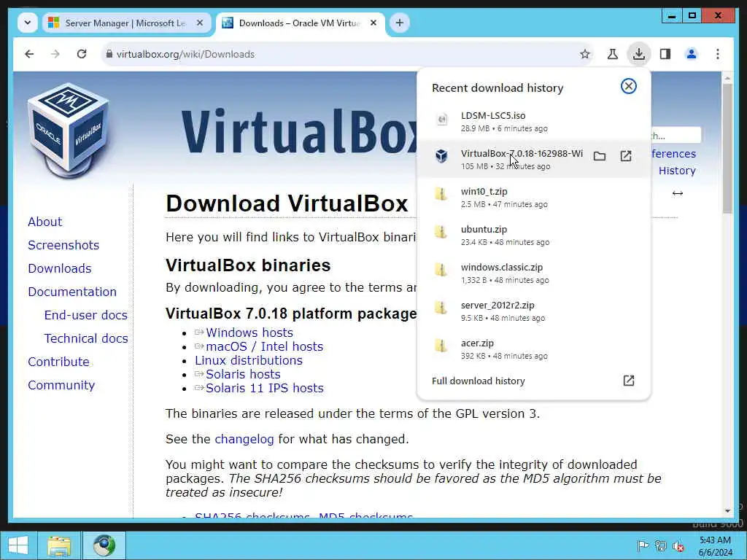747x560 pixels.
Task: Click the LDSM-LSC5.iso file icon
Action: pos(441,120)
